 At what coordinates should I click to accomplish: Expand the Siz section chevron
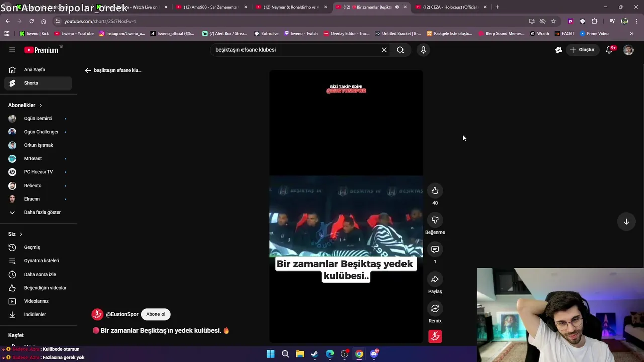(21, 234)
